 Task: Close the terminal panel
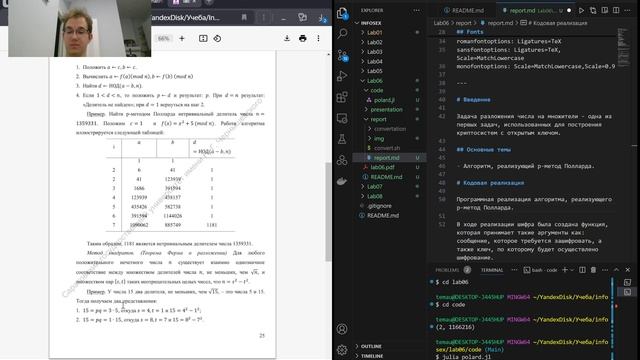[x=628, y=270]
